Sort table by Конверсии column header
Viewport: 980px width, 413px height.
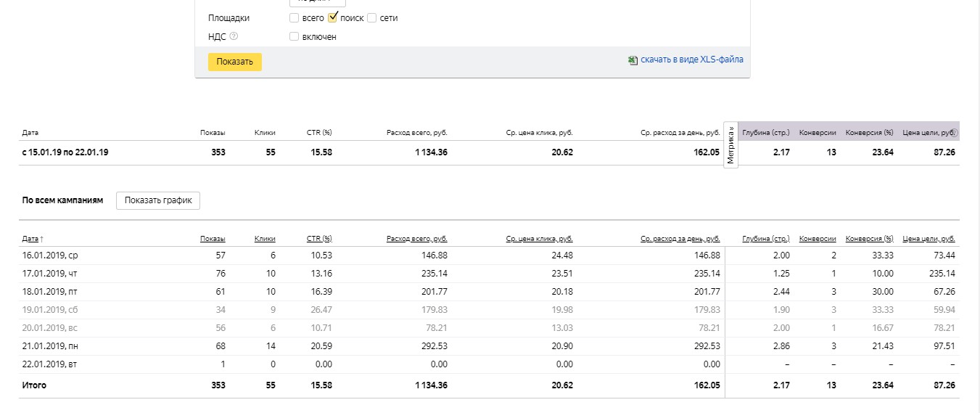pos(818,239)
